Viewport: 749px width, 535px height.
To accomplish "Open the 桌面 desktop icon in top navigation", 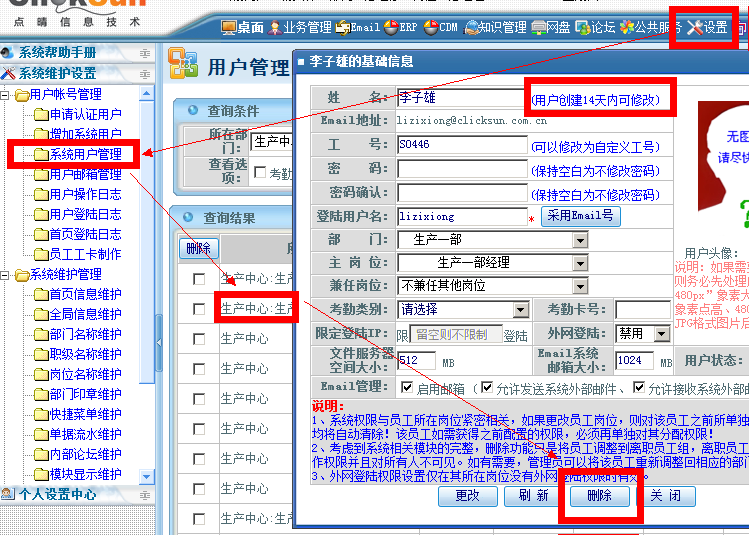I will (x=241, y=28).
